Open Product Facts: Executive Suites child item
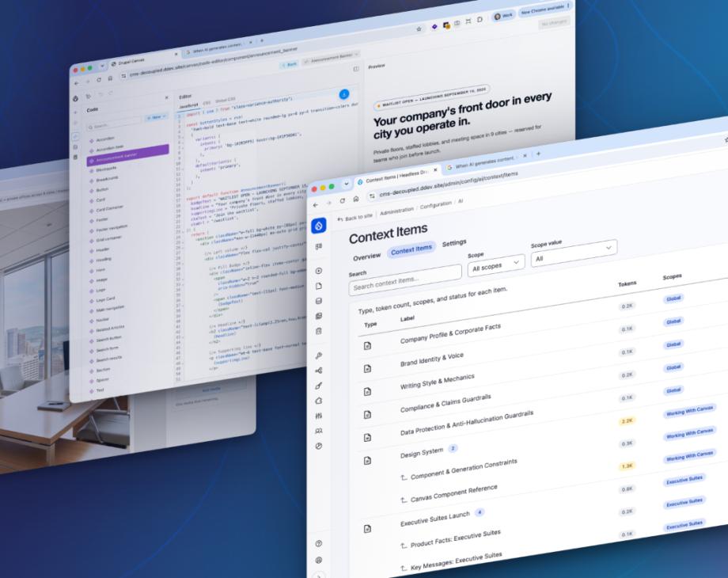Screen dimensions: 728x578 click(456, 538)
